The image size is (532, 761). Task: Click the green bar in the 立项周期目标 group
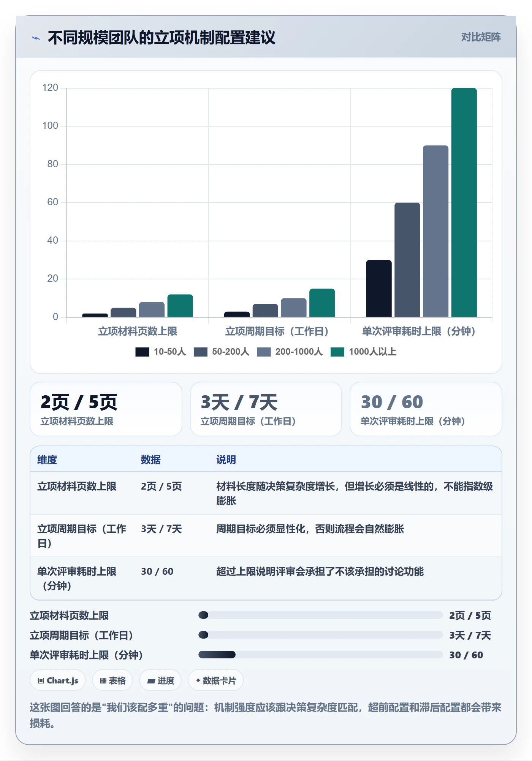tap(322, 303)
